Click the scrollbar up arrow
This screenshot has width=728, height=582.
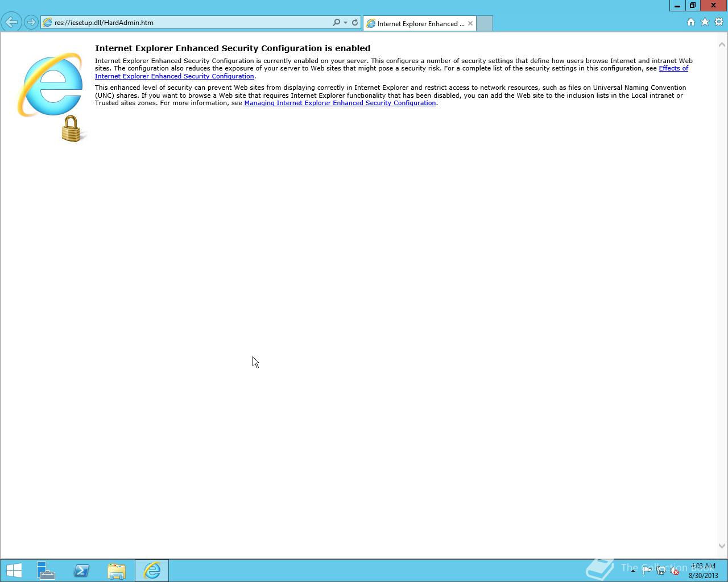tap(722, 44)
